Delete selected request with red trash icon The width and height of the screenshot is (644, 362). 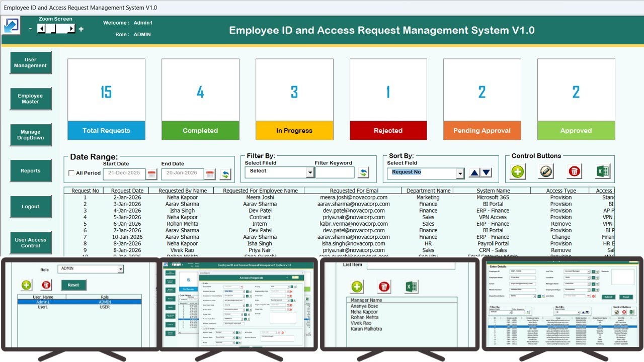point(574,171)
